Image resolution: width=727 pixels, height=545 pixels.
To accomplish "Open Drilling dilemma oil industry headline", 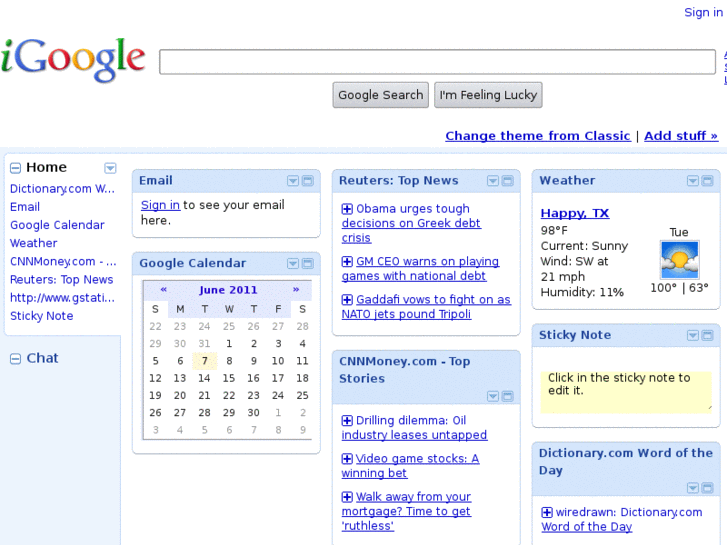I will 415,428.
